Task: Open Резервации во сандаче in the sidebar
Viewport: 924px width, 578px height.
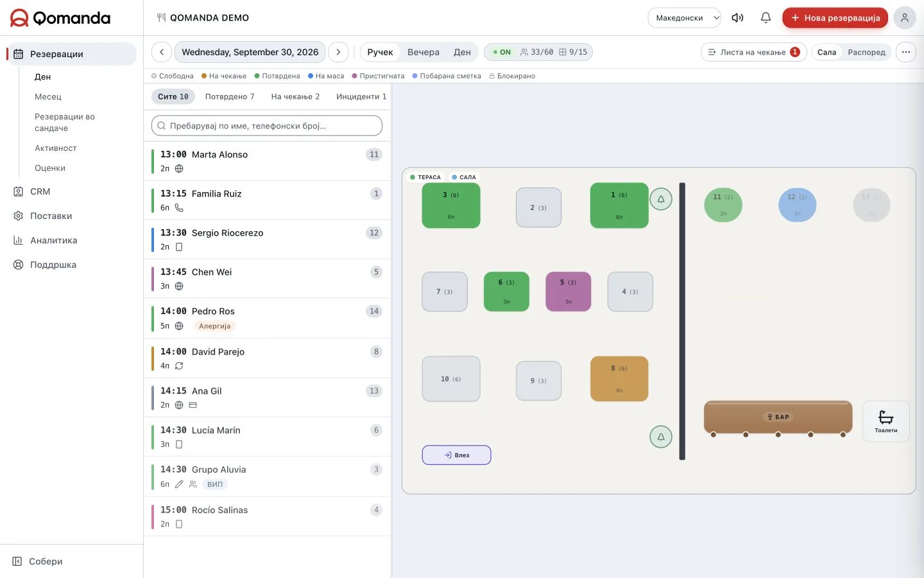Action: [x=65, y=122]
